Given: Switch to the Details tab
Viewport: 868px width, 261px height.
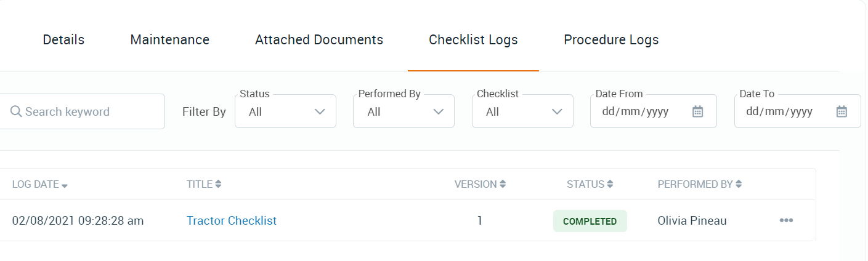Looking at the screenshot, I should tap(63, 40).
